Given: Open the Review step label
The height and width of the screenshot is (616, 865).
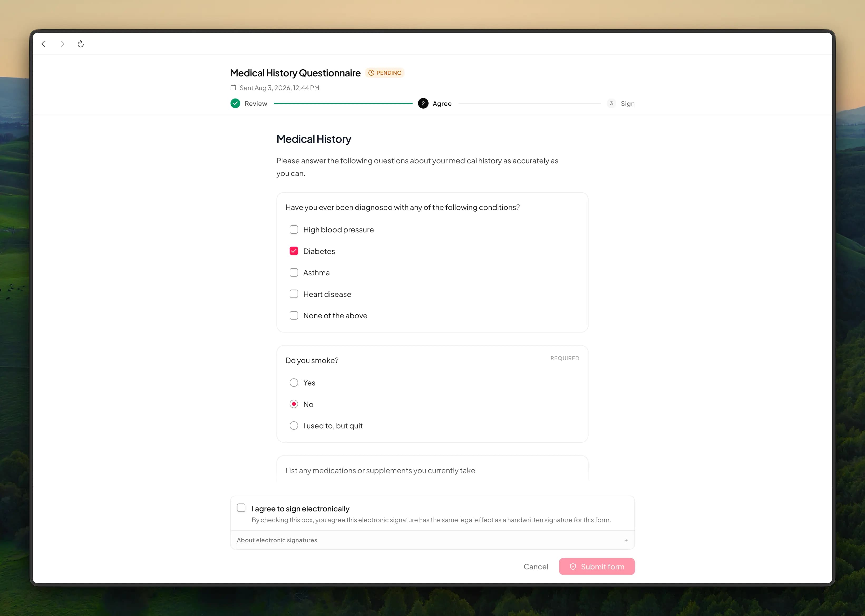Looking at the screenshot, I should click(x=256, y=104).
